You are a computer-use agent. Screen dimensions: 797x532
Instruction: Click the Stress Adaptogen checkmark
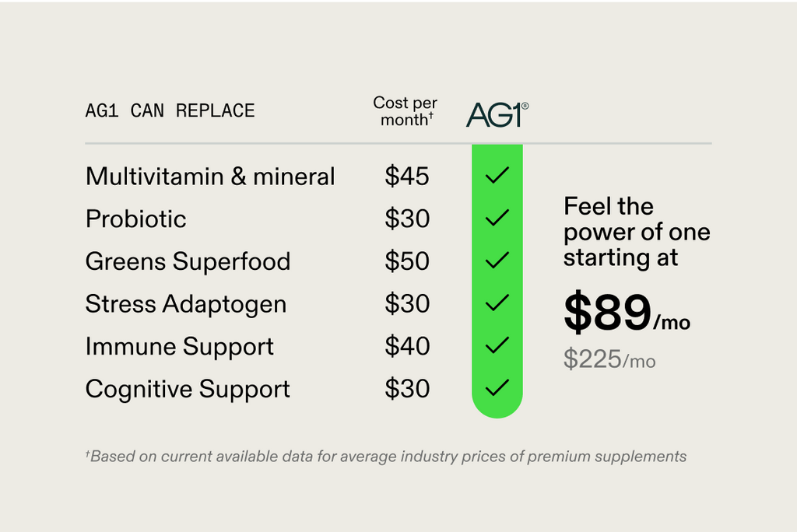(x=497, y=303)
